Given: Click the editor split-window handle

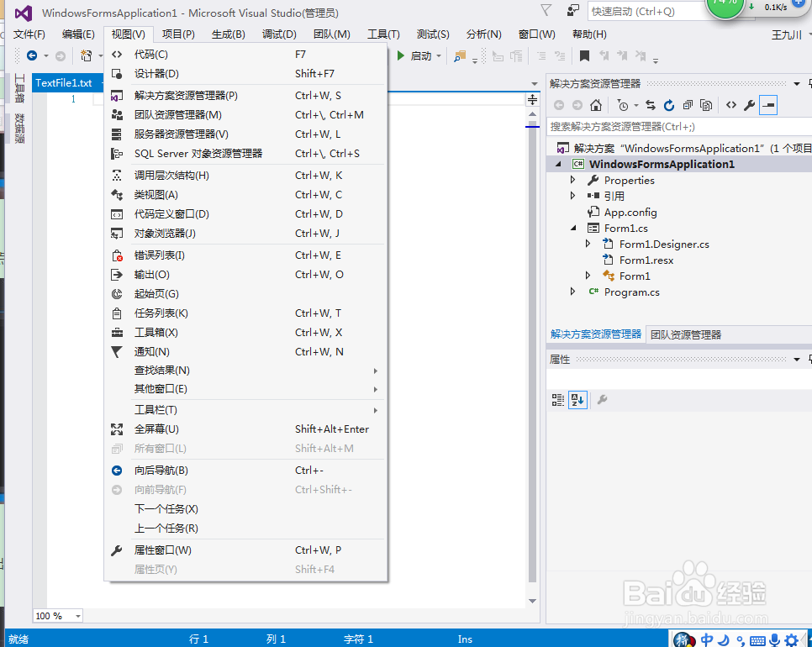Looking at the screenshot, I should pos(532,99).
